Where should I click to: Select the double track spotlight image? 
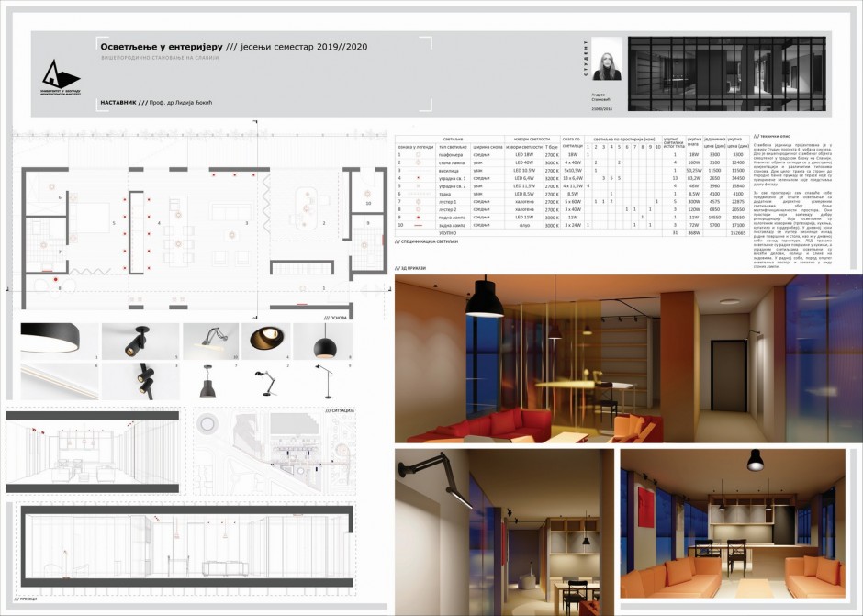140,380
